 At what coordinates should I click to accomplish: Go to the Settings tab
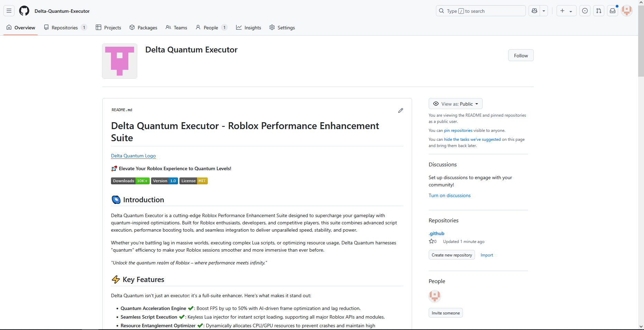click(282, 28)
